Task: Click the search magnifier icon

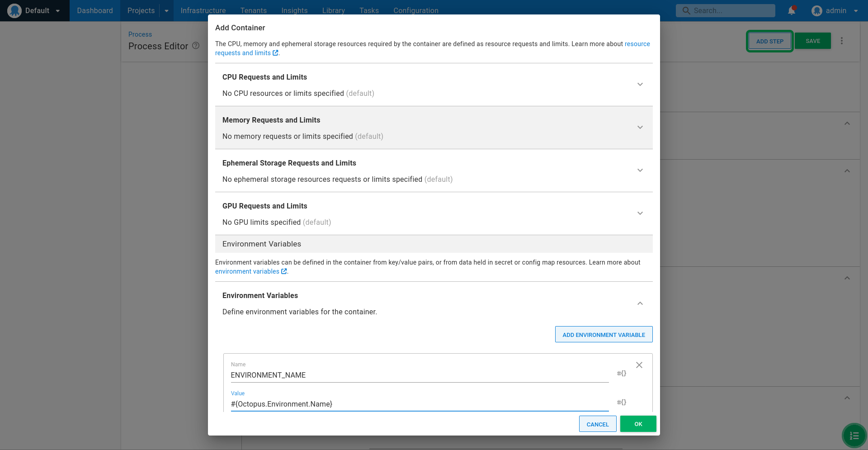Action: [x=686, y=10]
